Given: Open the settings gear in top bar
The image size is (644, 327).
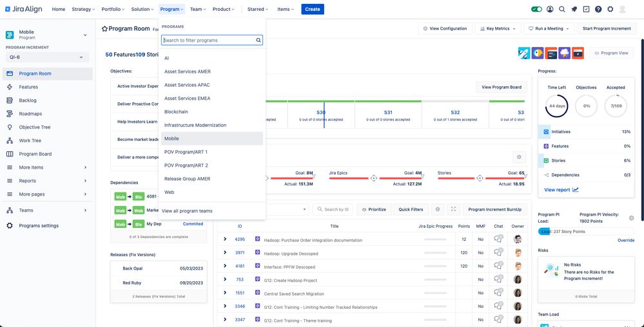Looking at the screenshot, I should [610, 9].
